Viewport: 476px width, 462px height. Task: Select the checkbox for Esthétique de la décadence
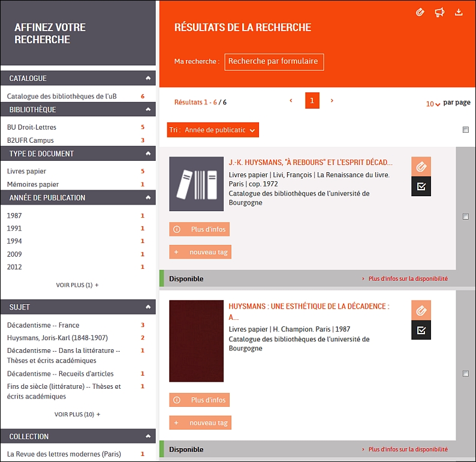point(466,374)
